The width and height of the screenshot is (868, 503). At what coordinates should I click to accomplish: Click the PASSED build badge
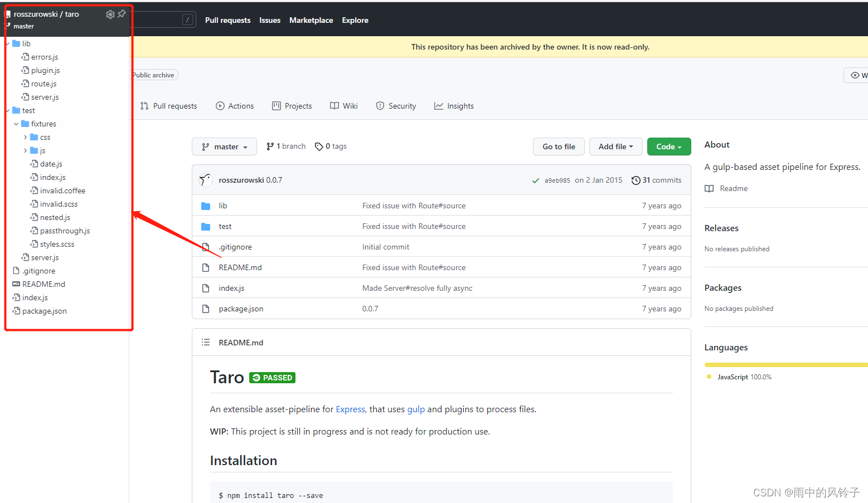272,378
